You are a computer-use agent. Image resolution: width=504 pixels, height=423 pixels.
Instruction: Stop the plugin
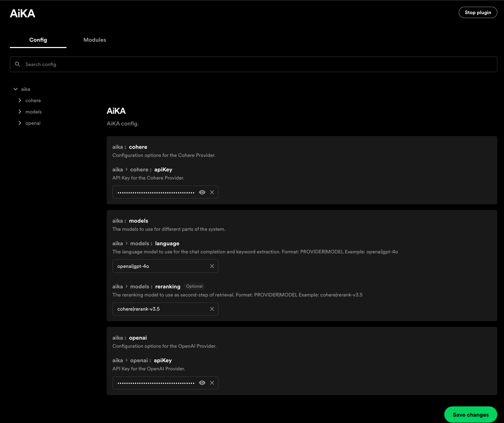point(478,12)
